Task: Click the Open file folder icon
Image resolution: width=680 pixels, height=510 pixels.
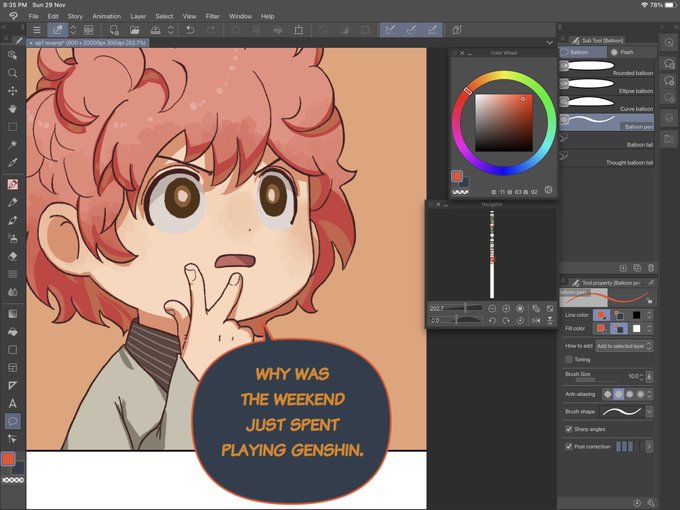Action: (x=135, y=30)
